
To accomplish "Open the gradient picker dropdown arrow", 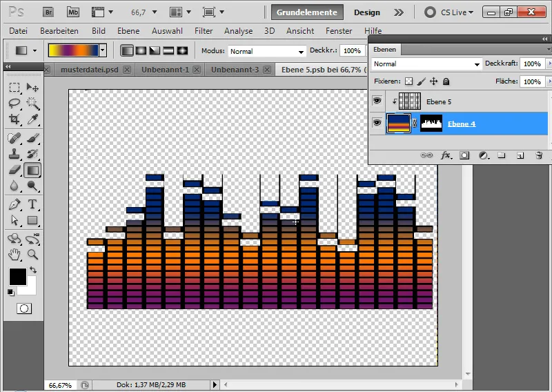I will (103, 50).
